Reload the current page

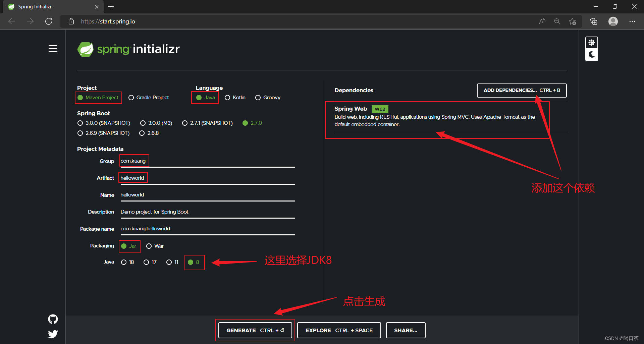coord(49,21)
